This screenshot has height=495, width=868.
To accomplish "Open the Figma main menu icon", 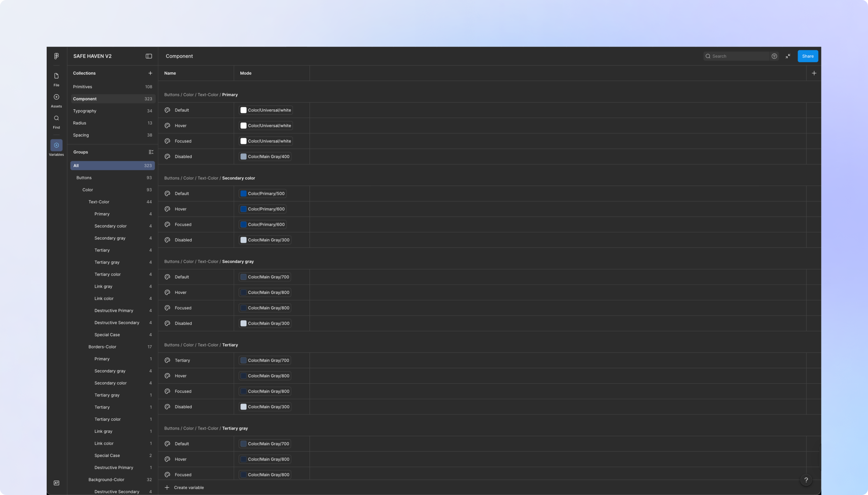I will click(56, 56).
